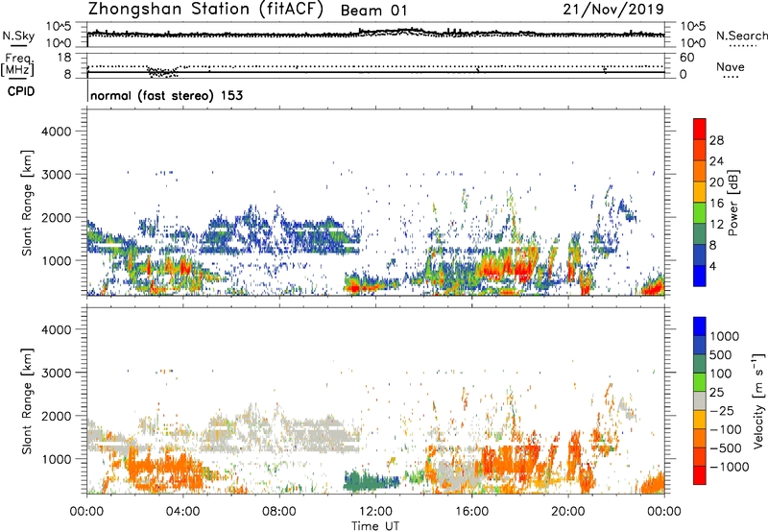Click the "12:00" time axis label
Viewport: 768px width, 532px height.
375,512
